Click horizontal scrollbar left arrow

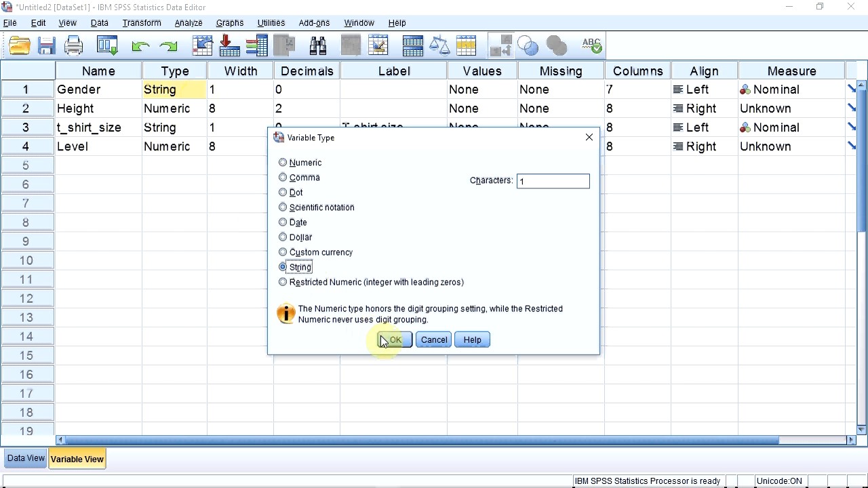pos(60,440)
